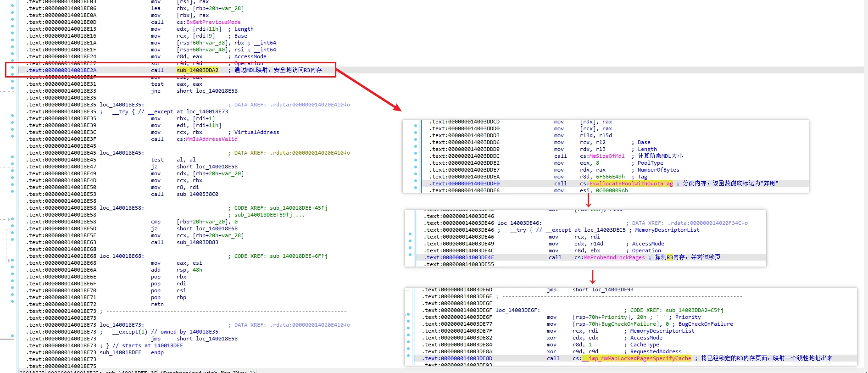Click the 'owned by 140018E35' address
Image resolution: width=868 pixels, height=373 pixels.
click(x=204, y=332)
